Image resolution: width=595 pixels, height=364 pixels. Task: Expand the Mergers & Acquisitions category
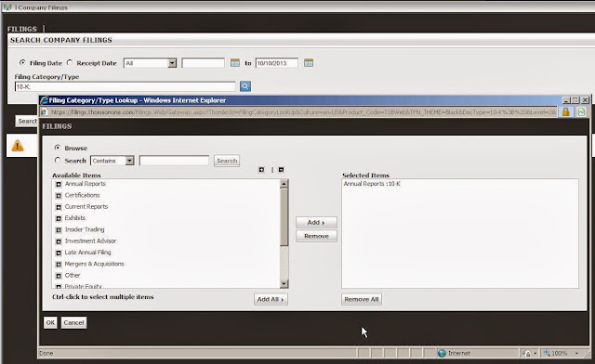[x=59, y=265]
